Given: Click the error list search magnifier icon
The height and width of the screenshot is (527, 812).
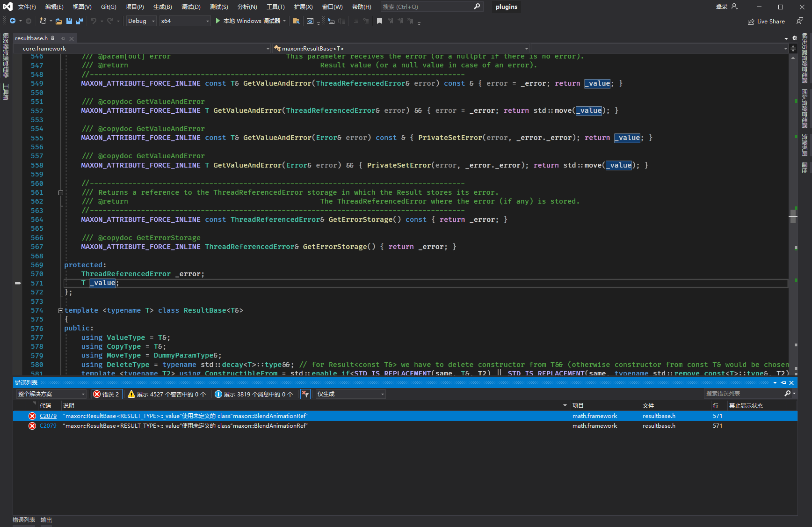Looking at the screenshot, I should click(x=788, y=394).
